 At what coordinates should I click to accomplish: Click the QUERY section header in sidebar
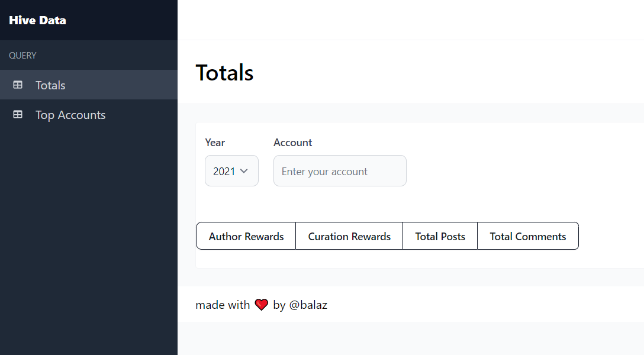[x=22, y=56]
